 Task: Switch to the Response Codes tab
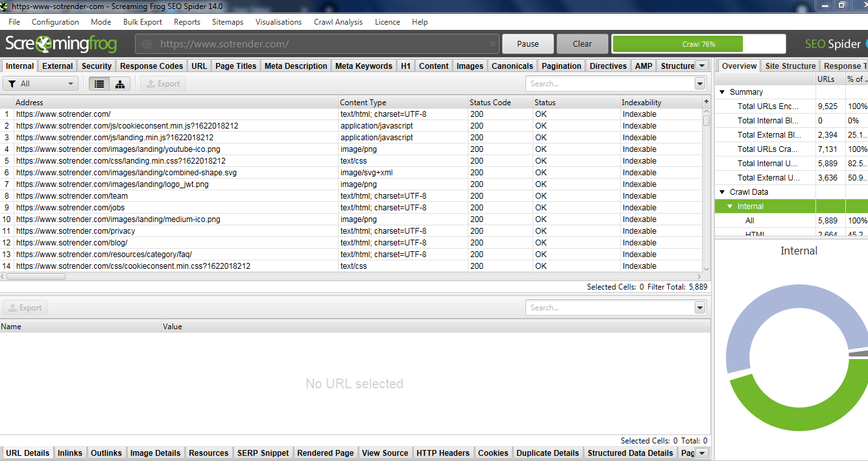tap(151, 66)
